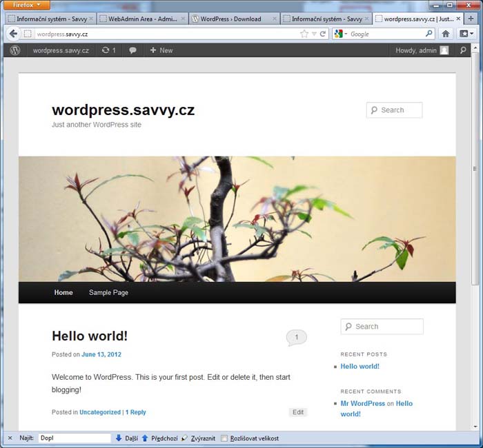Open comments bubble in admin bar
483x448 pixels.
click(x=132, y=50)
